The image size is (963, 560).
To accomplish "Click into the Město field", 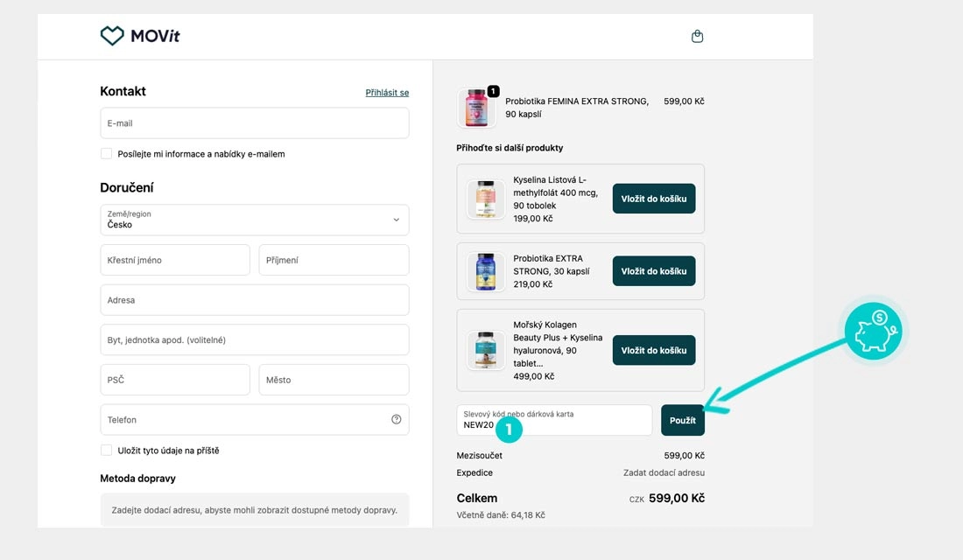I will (x=334, y=380).
